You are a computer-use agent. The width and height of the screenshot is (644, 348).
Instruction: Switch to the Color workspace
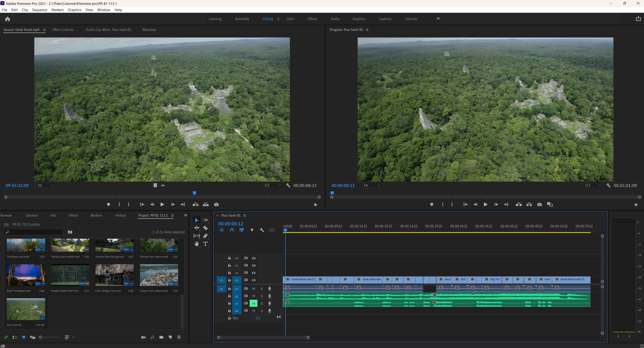pyautogui.click(x=290, y=19)
